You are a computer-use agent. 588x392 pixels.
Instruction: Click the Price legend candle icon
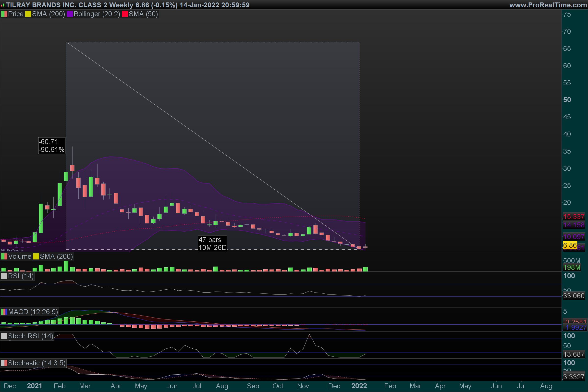pos(4,14)
